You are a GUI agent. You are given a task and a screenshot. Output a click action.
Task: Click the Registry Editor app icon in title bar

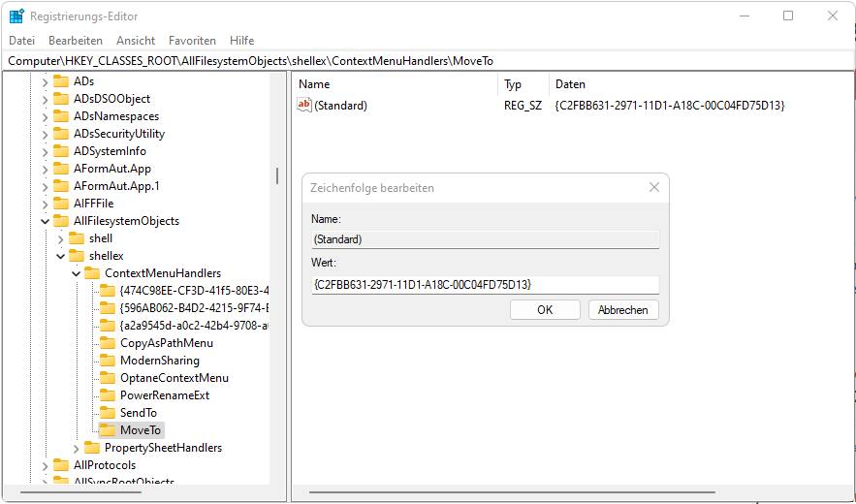point(16,16)
